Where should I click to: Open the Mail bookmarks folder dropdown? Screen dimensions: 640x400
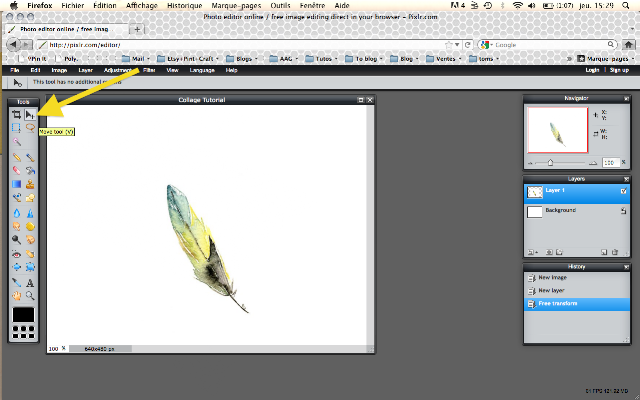tap(136, 59)
